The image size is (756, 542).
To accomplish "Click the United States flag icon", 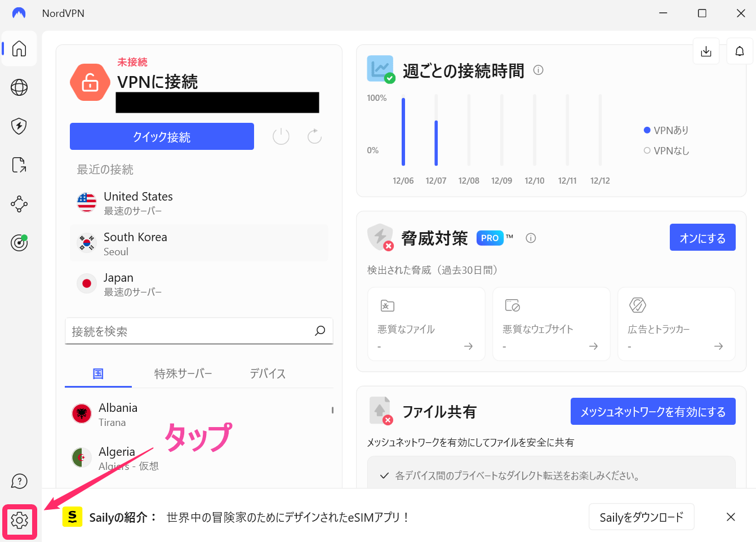I will pos(87,202).
